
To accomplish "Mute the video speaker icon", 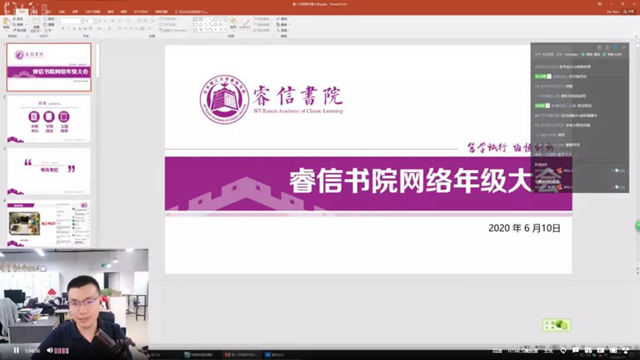I will point(49,350).
